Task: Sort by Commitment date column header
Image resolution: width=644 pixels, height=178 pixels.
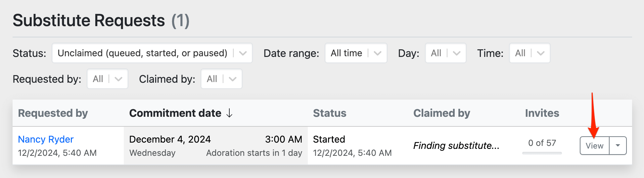Action: [x=175, y=113]
